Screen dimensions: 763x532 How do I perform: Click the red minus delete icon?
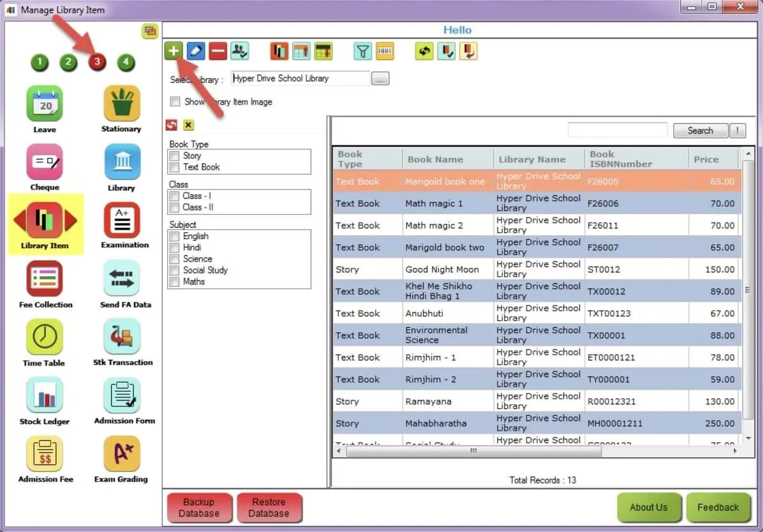[218, 50]
